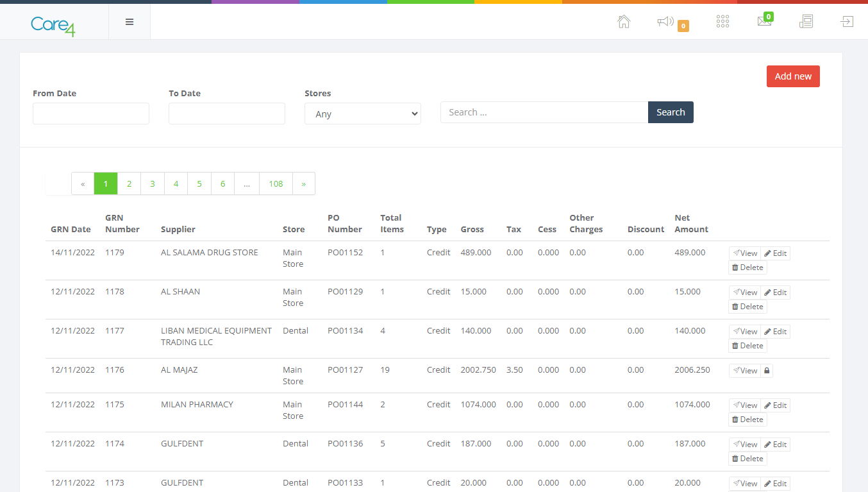Delete GRN 1178 record
This screenshot has width=868, height=492.
tap(747, 307)
